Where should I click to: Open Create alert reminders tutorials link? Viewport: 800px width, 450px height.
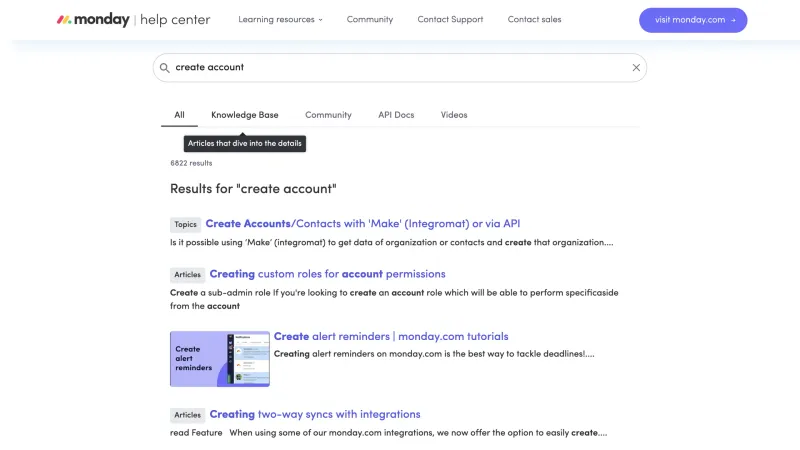pyautogui.click(x=391, y=336)
